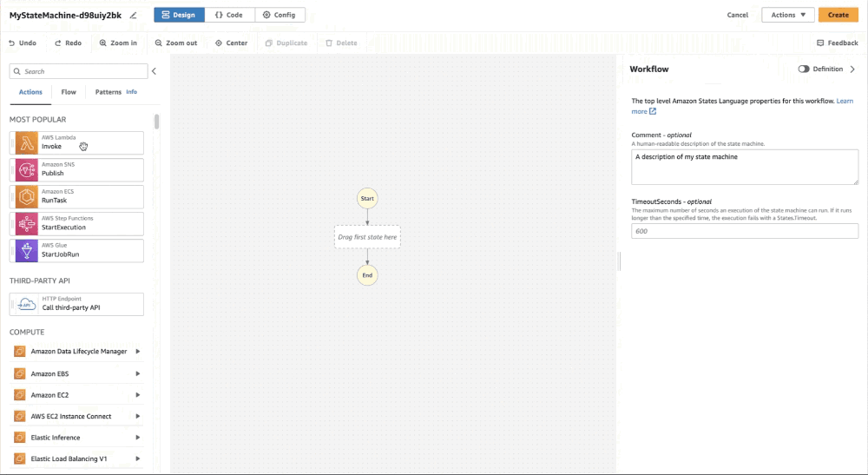This screenshot has width=868, height=475.
Task: Click the AWS EC2 Instance Connect icon
Action: [x=19, y=416]
